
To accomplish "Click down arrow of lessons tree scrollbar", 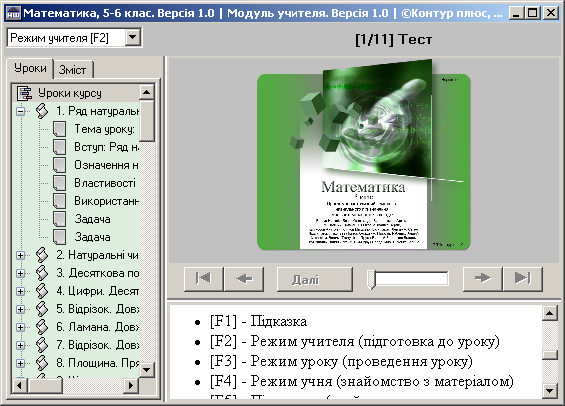I will [147, 370].
